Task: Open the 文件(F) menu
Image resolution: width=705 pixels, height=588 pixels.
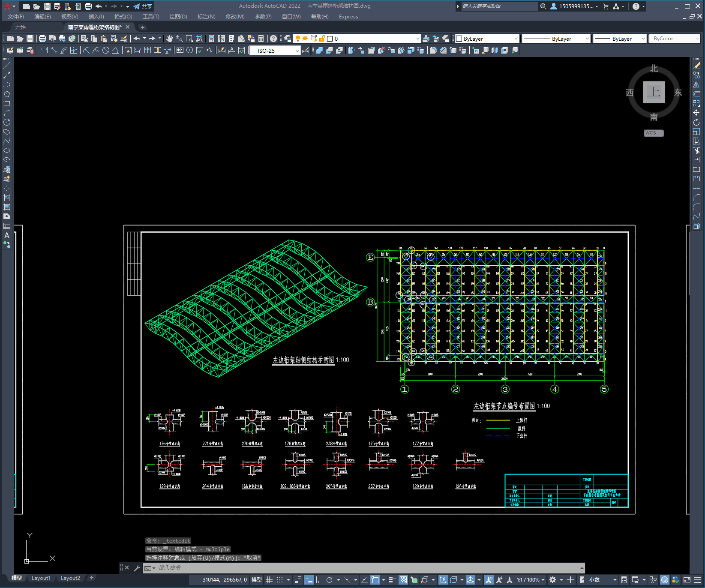Action: click(16, 17)
